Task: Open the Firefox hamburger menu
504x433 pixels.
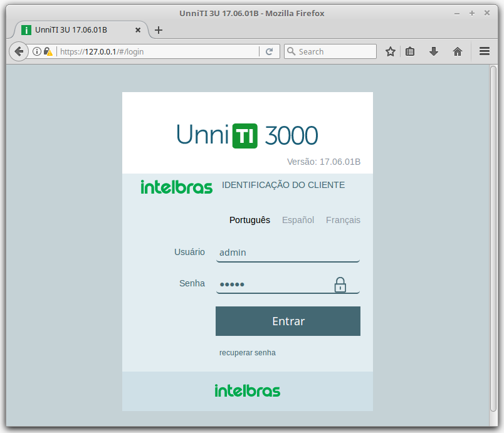Action: (484, 51)
